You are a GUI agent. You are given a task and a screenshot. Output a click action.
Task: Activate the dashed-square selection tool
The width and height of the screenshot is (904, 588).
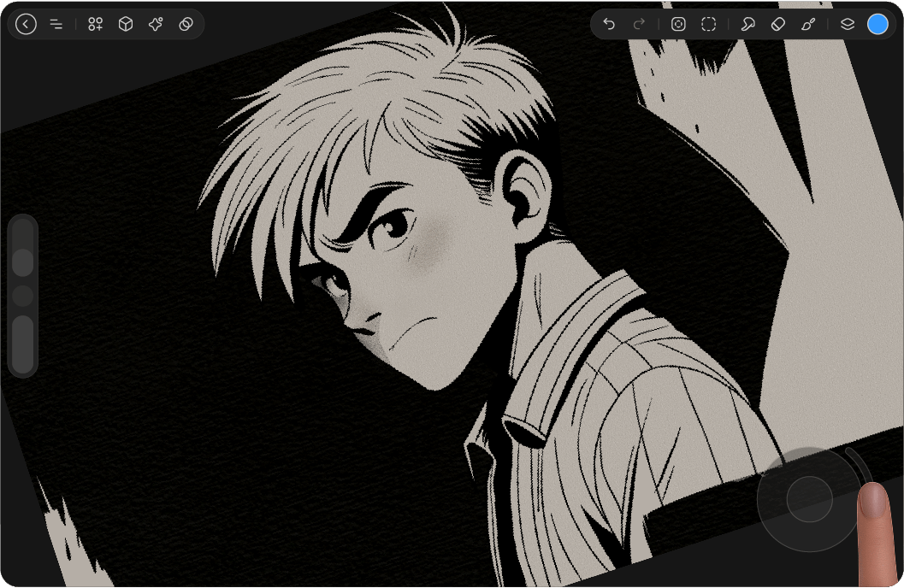[708, 24]
